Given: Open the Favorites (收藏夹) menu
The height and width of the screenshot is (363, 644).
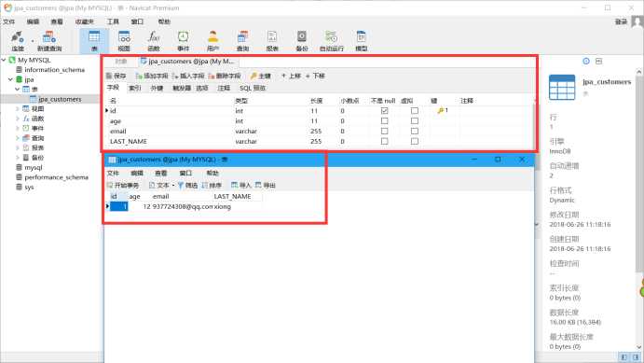Looking at the screenshot, I should pos(84,21).
